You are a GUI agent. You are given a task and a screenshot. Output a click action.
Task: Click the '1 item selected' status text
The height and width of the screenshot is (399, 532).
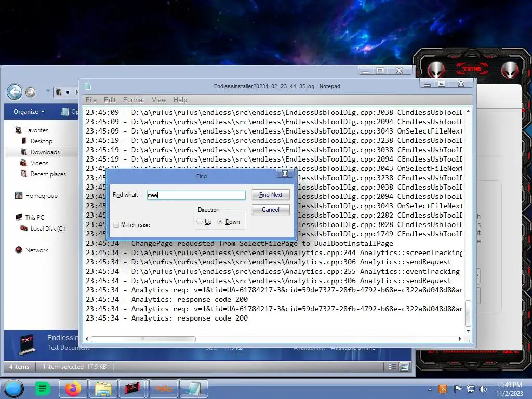coord(63,367)
